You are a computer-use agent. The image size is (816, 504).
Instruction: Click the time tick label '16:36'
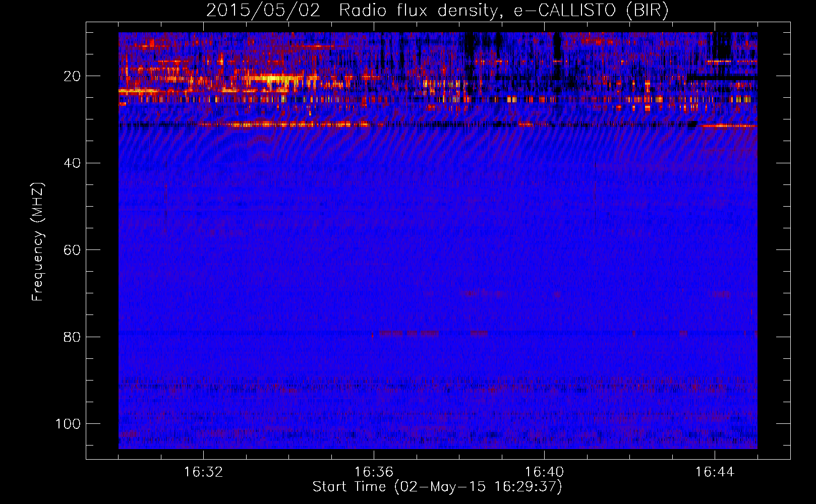point(374,472)
